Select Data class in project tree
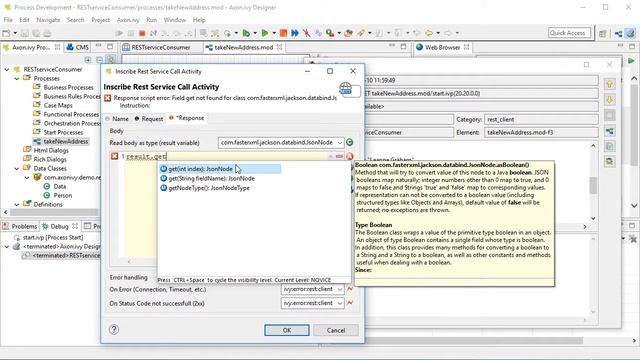Viewport: 640px width, 360px height. click(x=60, y=186)
